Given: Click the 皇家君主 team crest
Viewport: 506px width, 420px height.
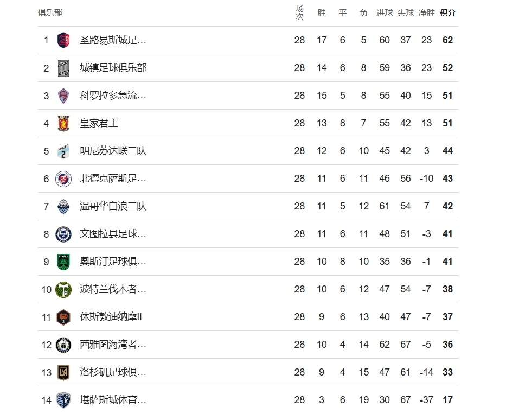Looking at the screenshot, I should tap(63, 123).
